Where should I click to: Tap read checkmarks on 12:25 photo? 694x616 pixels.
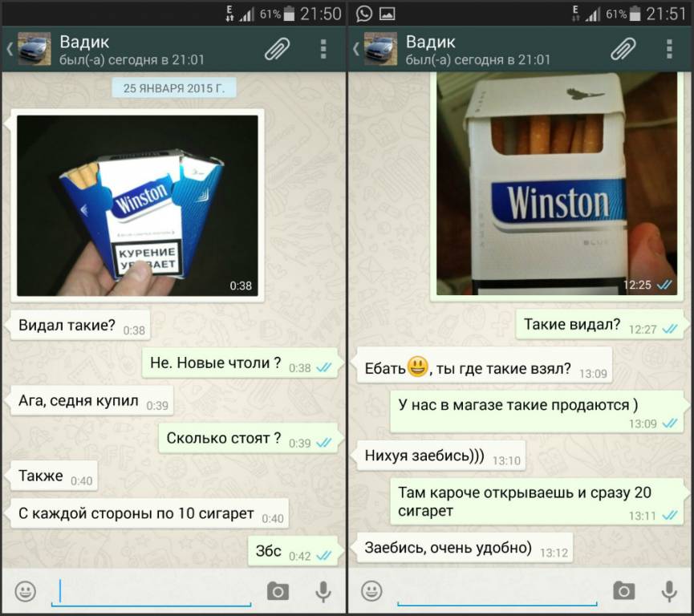click(664, 285)
